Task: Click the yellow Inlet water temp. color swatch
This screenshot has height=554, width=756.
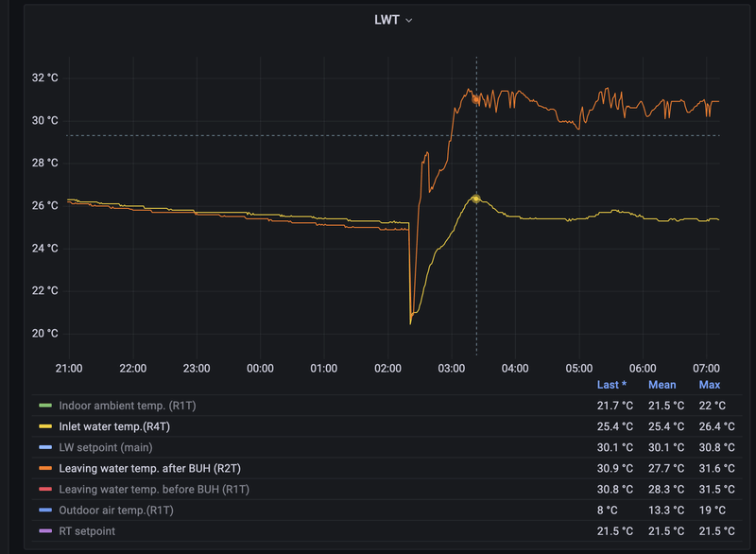Action: pyautogui.click(x=45, y=426)
